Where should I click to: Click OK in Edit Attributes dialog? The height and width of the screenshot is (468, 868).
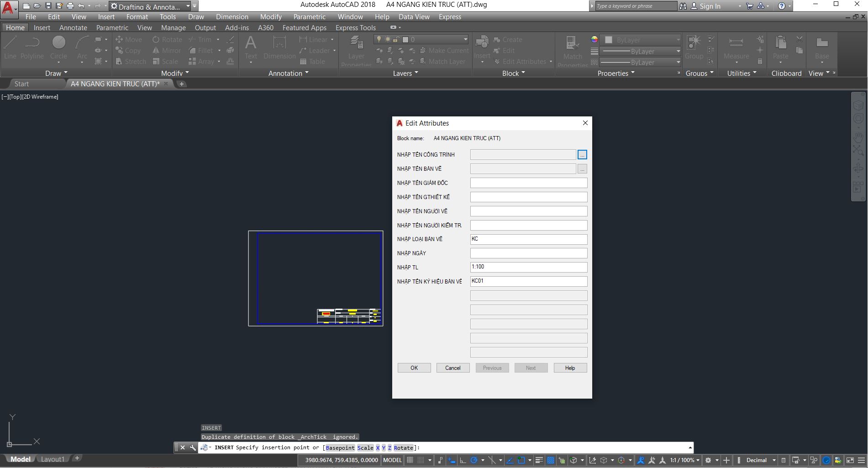414,368
